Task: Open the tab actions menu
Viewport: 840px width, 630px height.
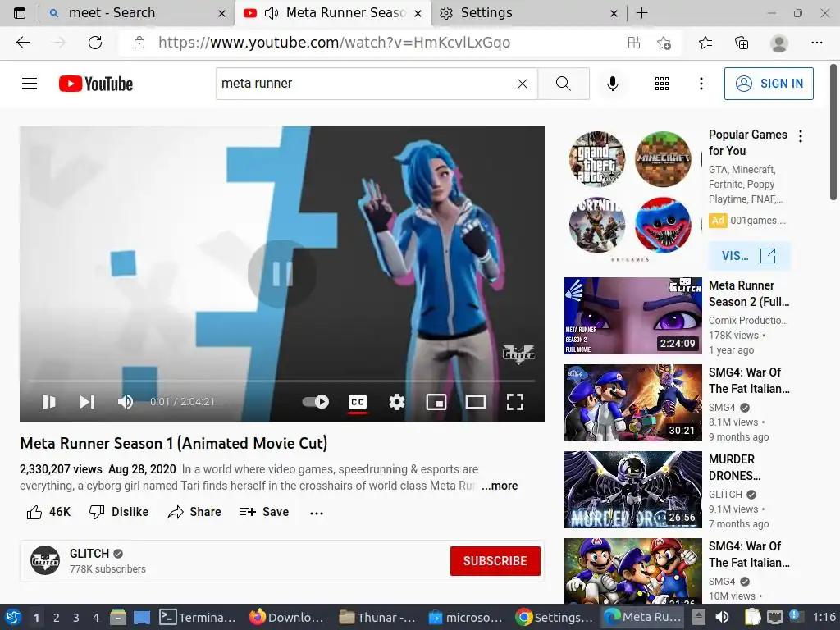Action: 20,13
